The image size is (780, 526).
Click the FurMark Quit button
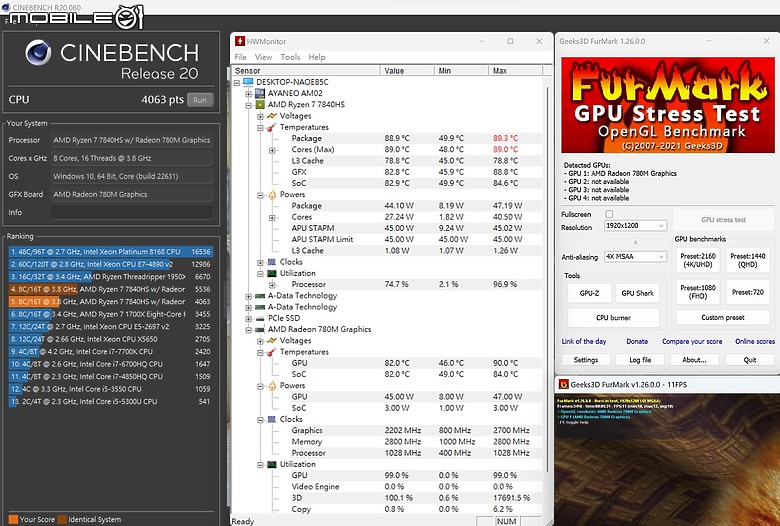pos(750,360)
